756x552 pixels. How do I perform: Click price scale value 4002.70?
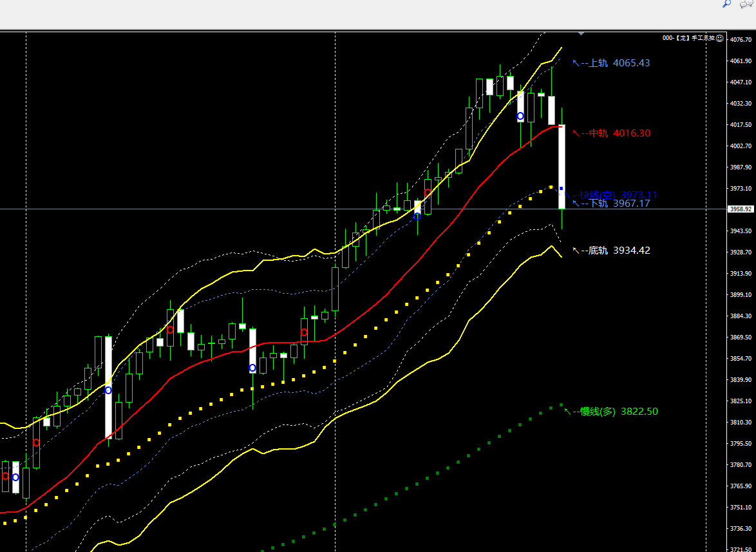click(741, 146)
